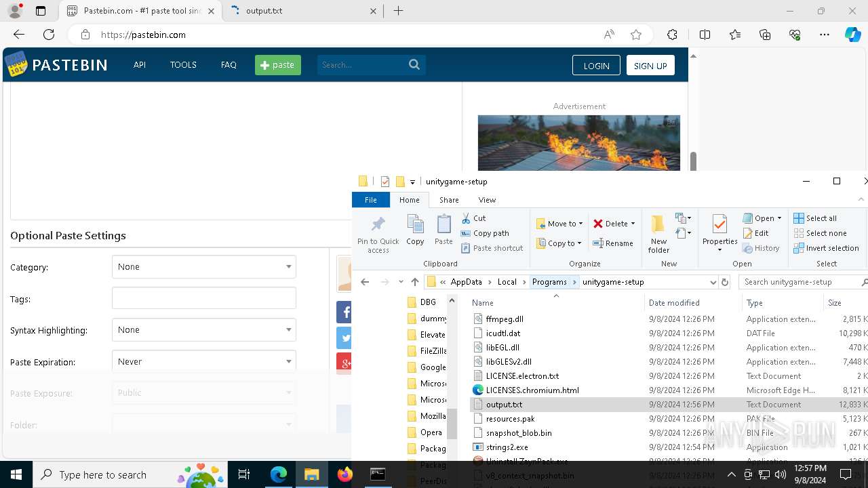Open the TOOLS menu on Pastebin

coord(183,65)
